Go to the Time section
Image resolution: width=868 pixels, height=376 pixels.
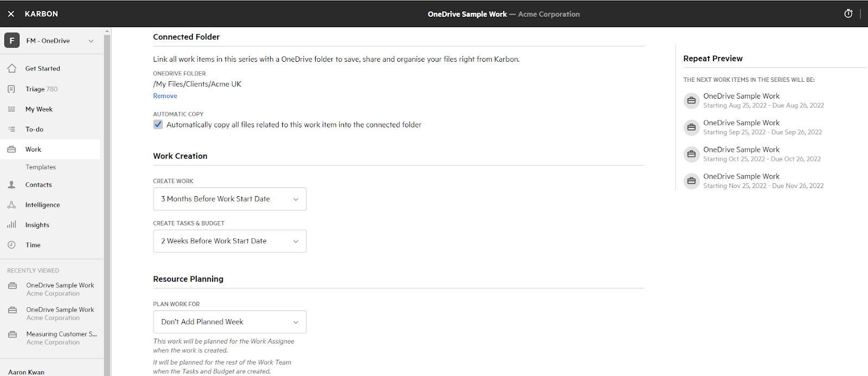coord(33,245)
